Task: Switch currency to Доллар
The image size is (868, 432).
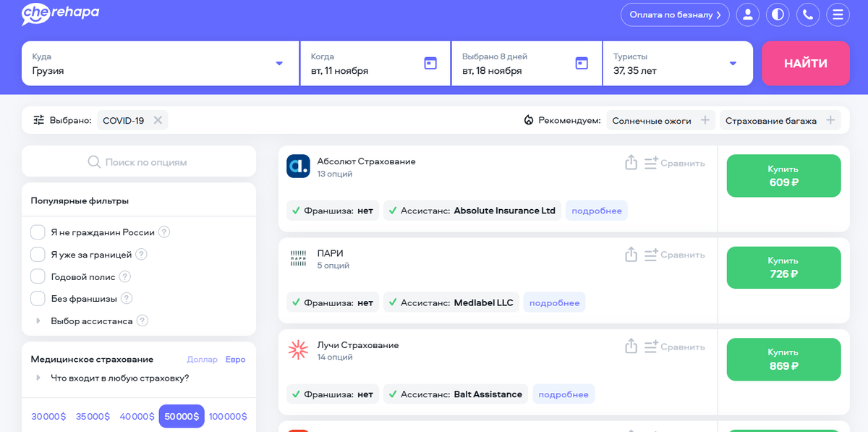Action: point(203,359)
